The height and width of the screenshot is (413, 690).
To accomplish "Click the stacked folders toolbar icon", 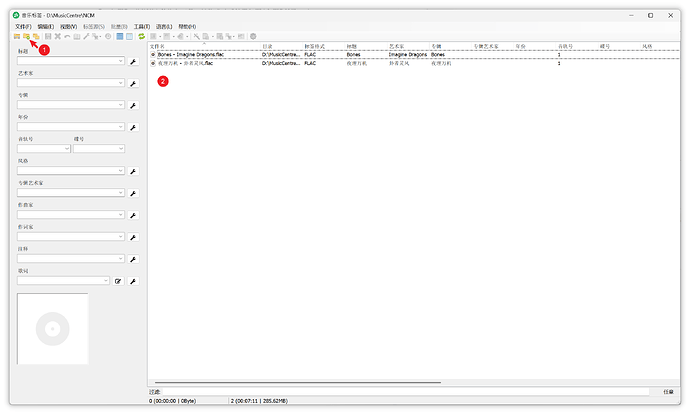I will (x=36, y=37).
